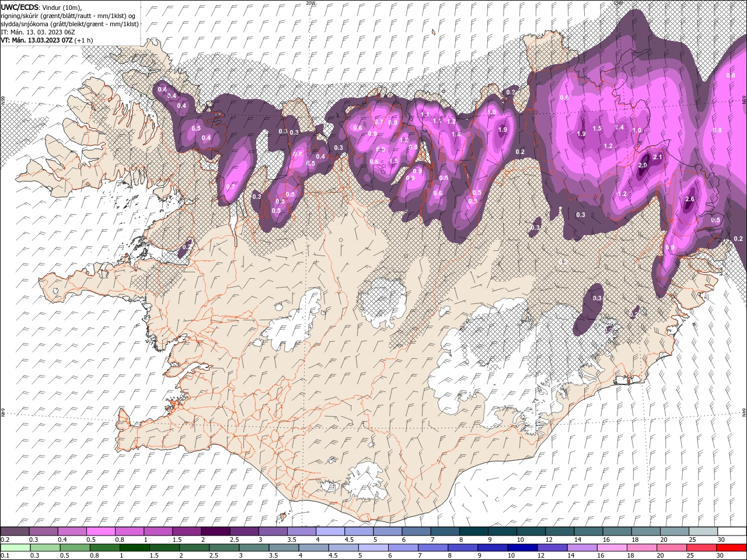Click the 2.1 snowfall value on the map
747x560 pixels.
[658, 157]
